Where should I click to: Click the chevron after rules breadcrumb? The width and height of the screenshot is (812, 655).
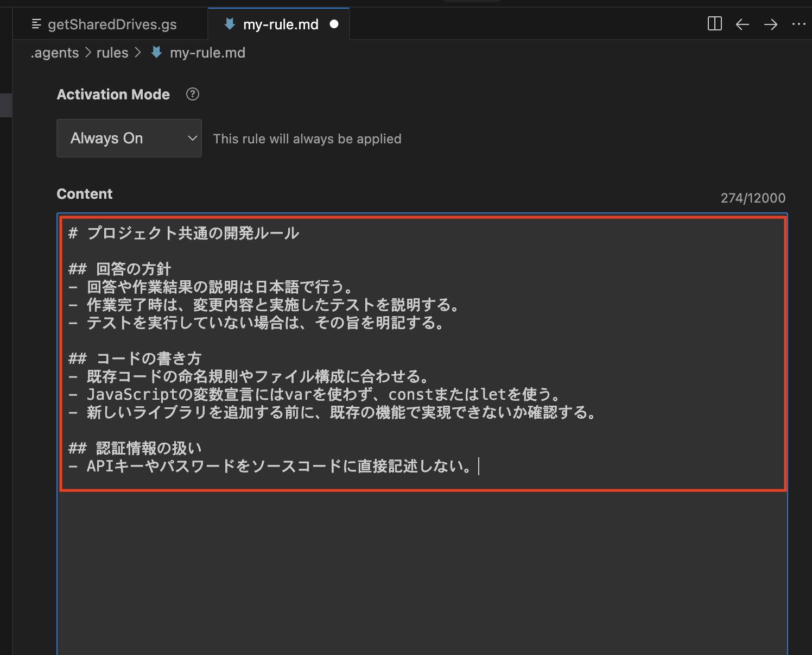click(138, 53)
